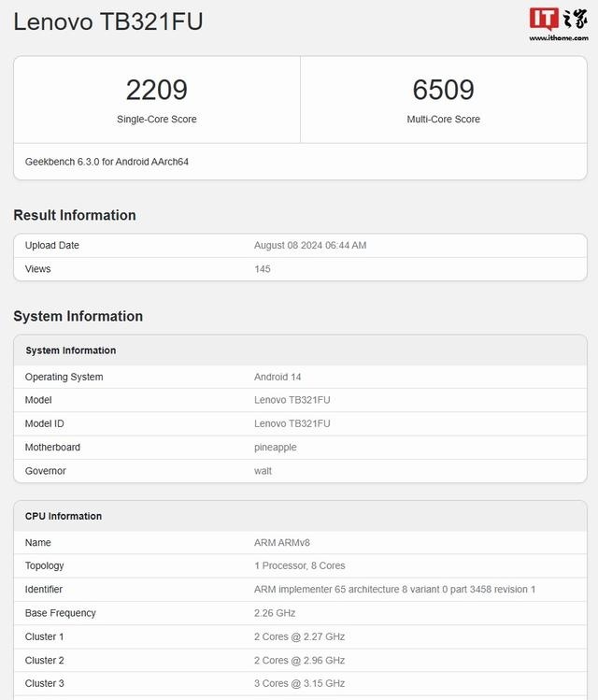
Task: Click the Single-Core Score label
Action: tap(157, 120)
